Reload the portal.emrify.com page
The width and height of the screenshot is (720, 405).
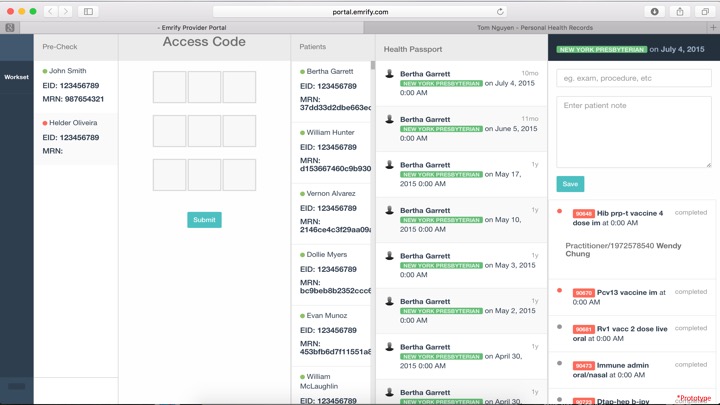[x=500, y=11]
